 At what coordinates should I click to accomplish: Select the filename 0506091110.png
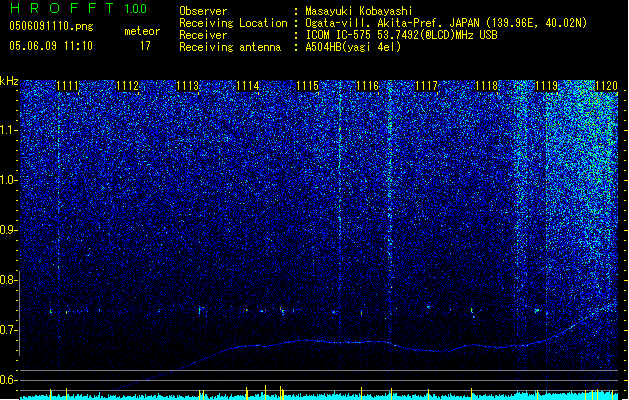click(x=51, y=27)
